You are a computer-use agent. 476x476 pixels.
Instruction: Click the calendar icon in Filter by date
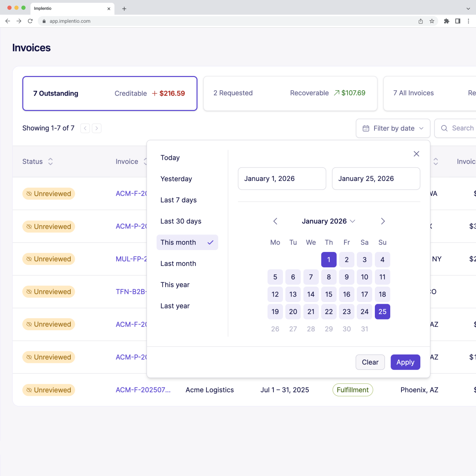coord(366,128)
